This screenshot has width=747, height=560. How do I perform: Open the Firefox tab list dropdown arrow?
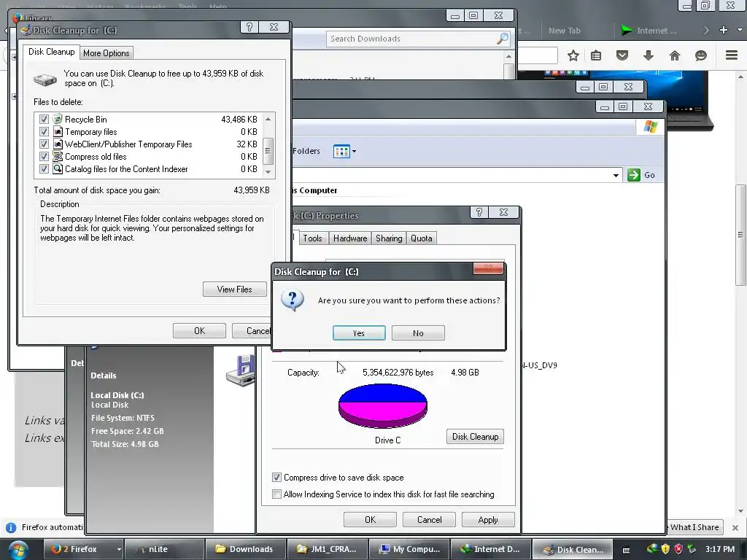pyautogui.click(x=740, y=30)
